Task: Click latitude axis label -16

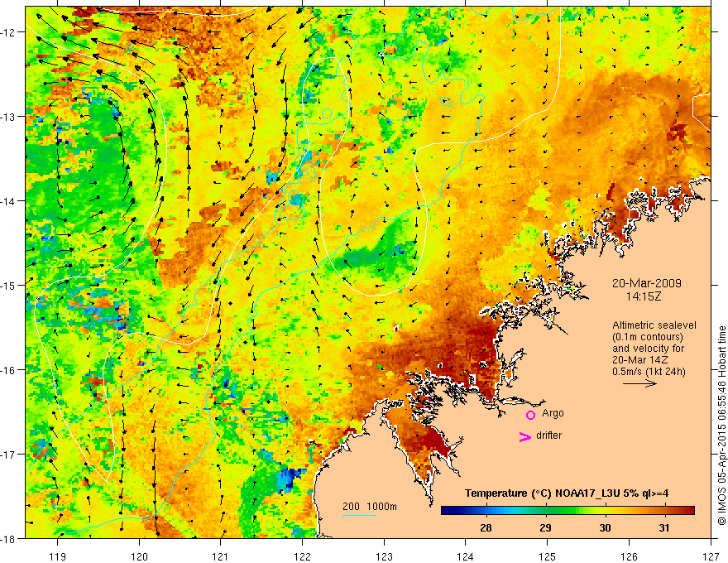Action: click(9, 370)
